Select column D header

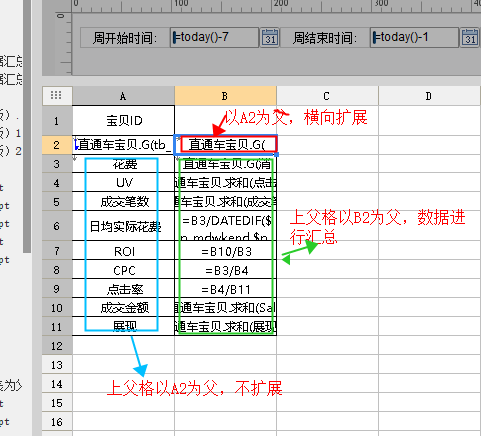coord(430,96)
